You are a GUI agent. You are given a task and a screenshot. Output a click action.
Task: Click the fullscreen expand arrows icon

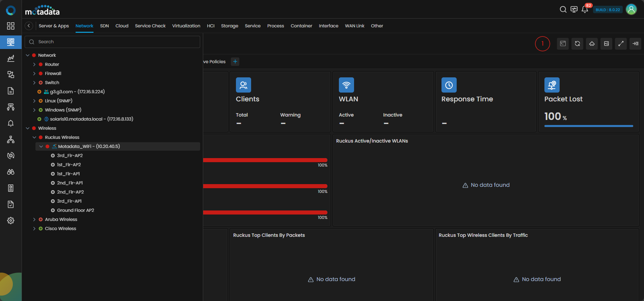(621, 44)
